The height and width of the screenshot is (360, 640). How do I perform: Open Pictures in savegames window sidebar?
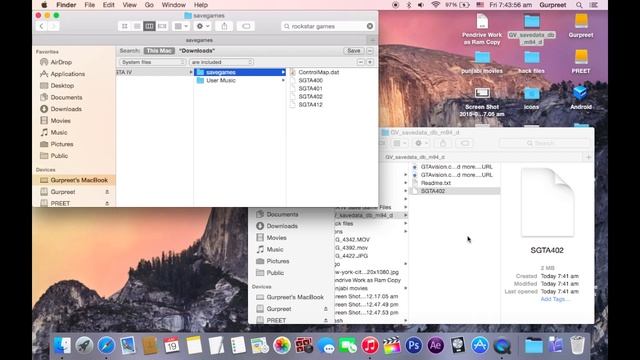click(62, 144)
